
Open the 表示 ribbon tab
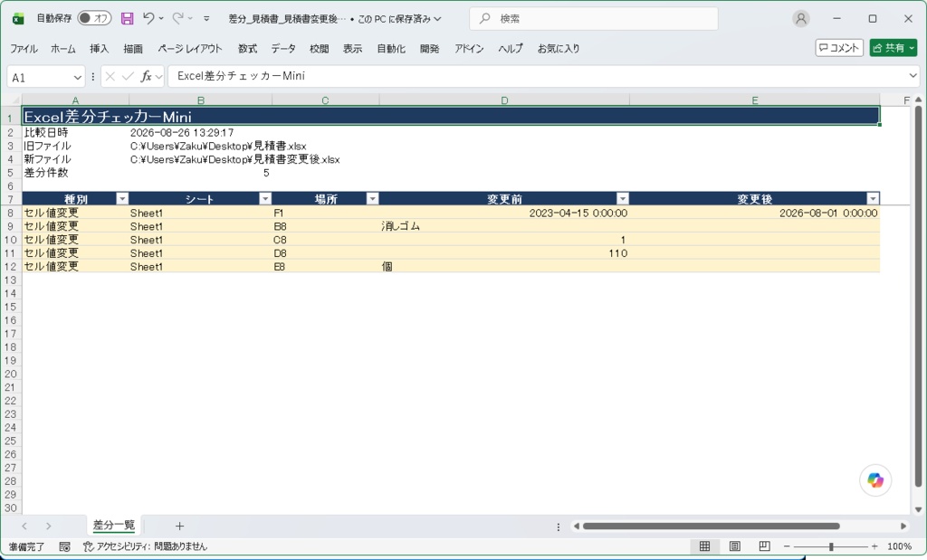(x=352, y=49)
